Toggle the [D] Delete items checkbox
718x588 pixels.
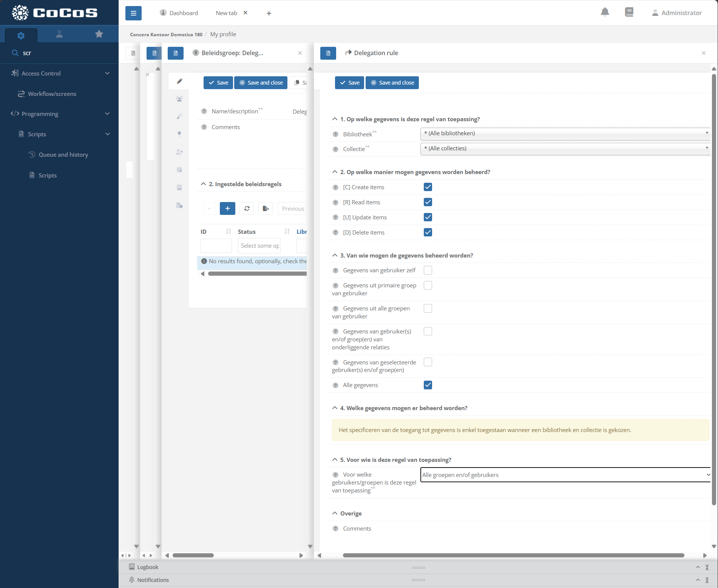point(428,232)
